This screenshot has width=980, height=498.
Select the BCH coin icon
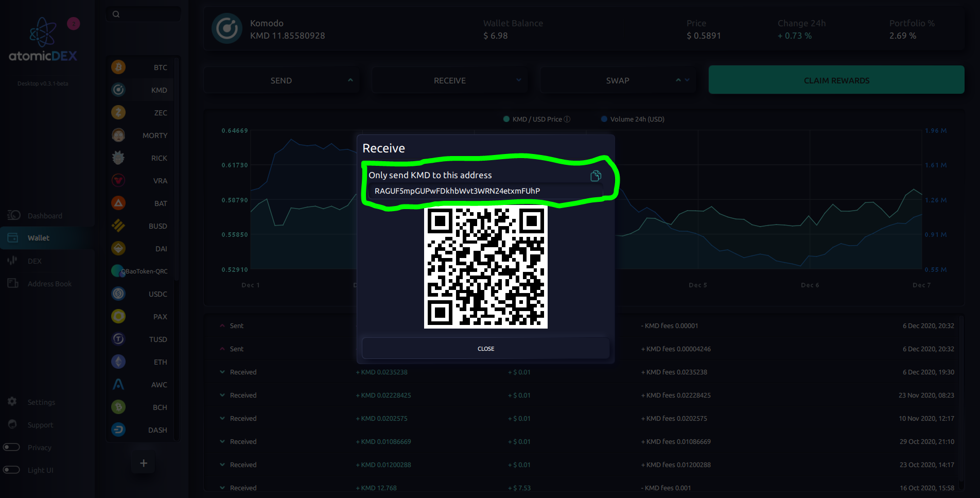(x=118, y=407)
